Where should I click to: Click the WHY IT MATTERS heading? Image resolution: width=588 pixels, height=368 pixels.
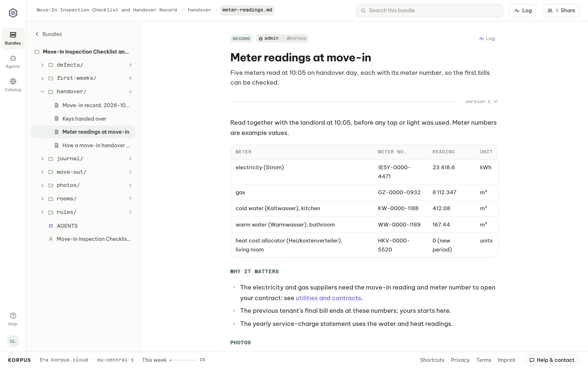(x=254, y=271)
